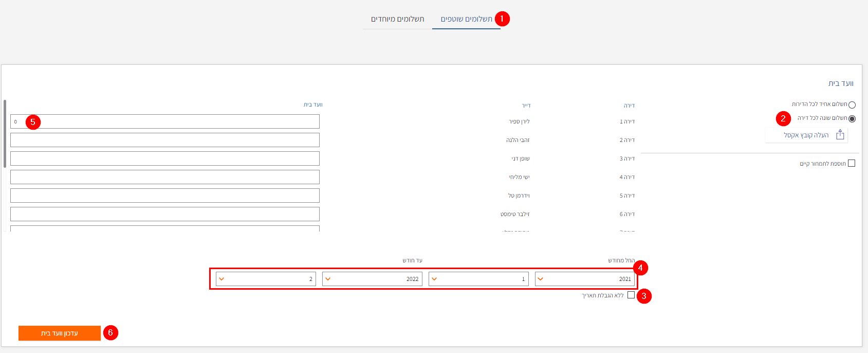Click the payment input for דירה 5
Viewport: 868px width, 353px height.
(164, 196)
